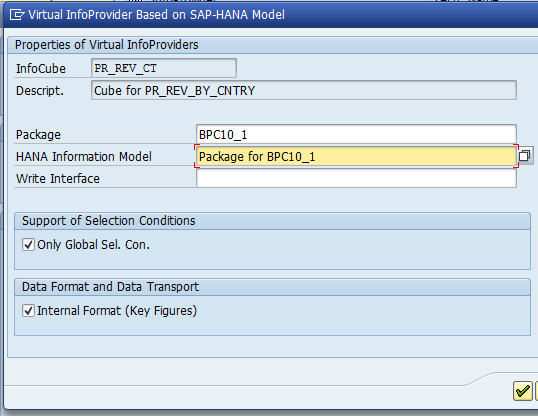Click the Package label text
Image resolution: width=538 pixels, height=416 pixels.
coord(38,135)
